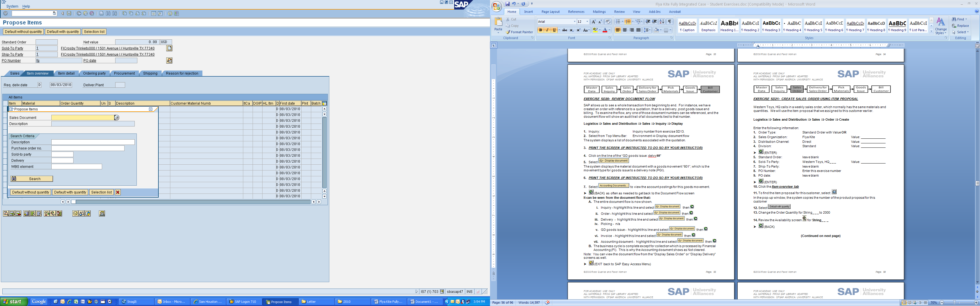This screenshot has width=980, height=306.
Task: Click Word text highlight color button
Action: tap(595, 30)
